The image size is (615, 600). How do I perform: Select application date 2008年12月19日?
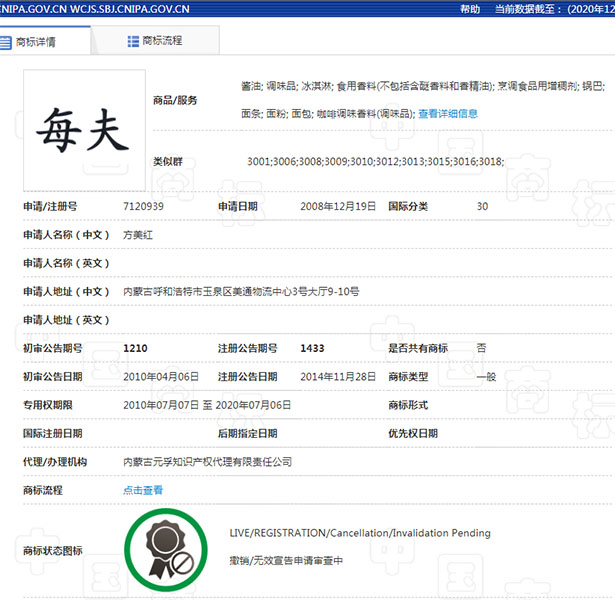point(338,206)
